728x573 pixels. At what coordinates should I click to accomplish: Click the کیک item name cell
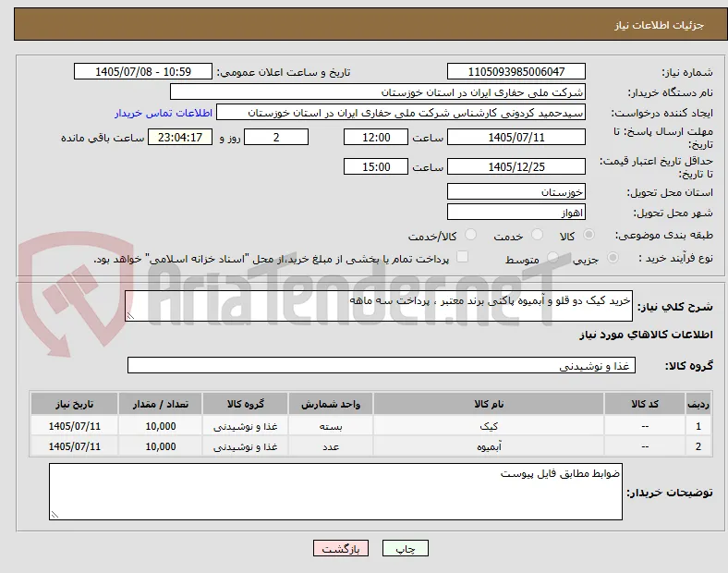pos(489,426)
